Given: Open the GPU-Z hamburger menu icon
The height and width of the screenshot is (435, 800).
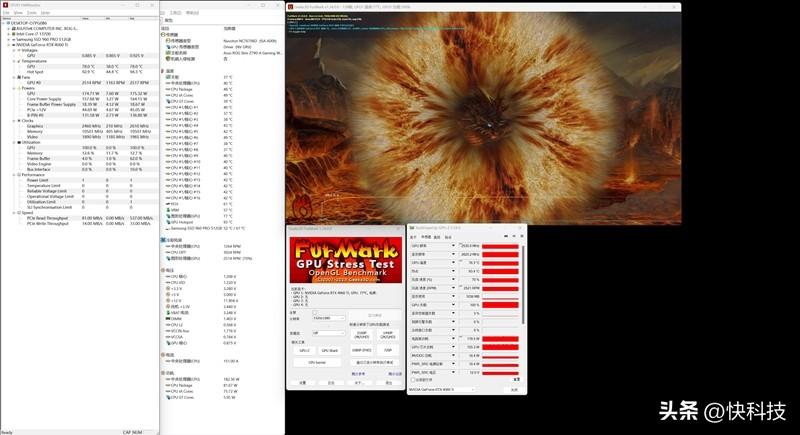Looking at the screenshot, I should [x=521, y=236].
